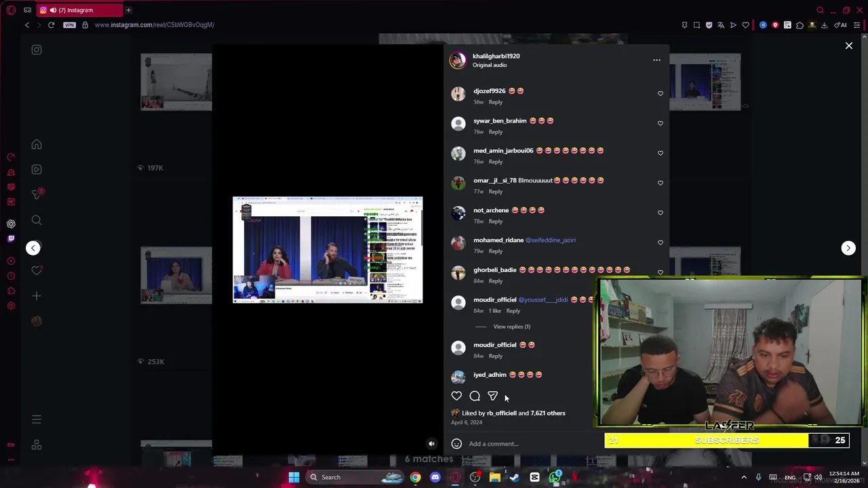The image size is (868, 488).
Task: Like djozef9926's comment
Action: 660,94
